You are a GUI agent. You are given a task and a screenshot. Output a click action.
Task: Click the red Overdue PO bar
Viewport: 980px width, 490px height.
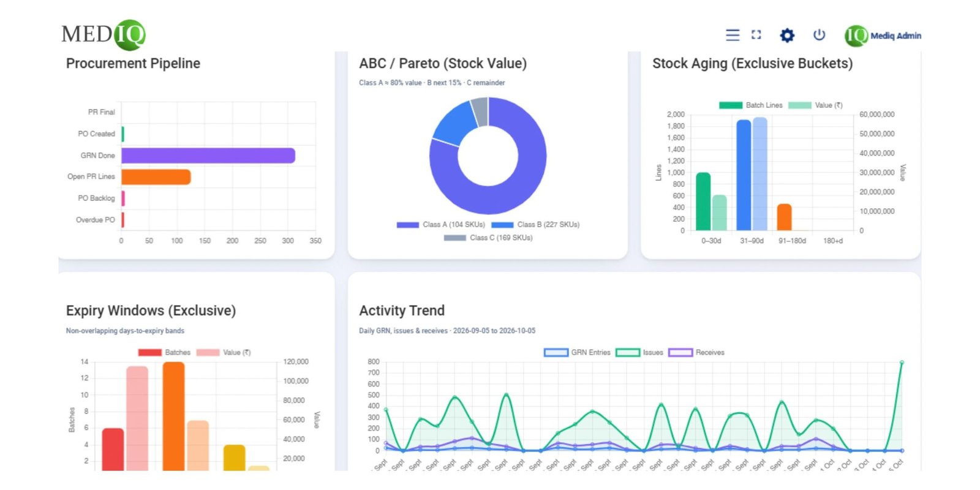click(x=123, y=220)
